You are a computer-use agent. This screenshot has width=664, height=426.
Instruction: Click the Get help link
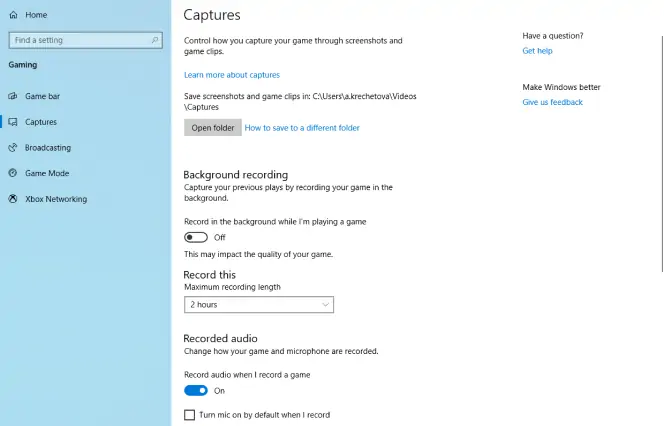(x=537, y=51)
